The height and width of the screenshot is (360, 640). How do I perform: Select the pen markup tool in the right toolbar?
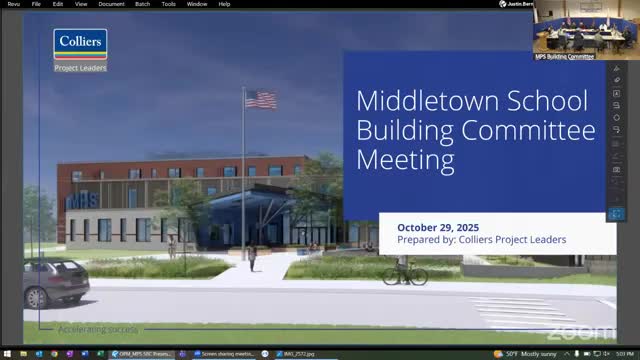point(616,69)
